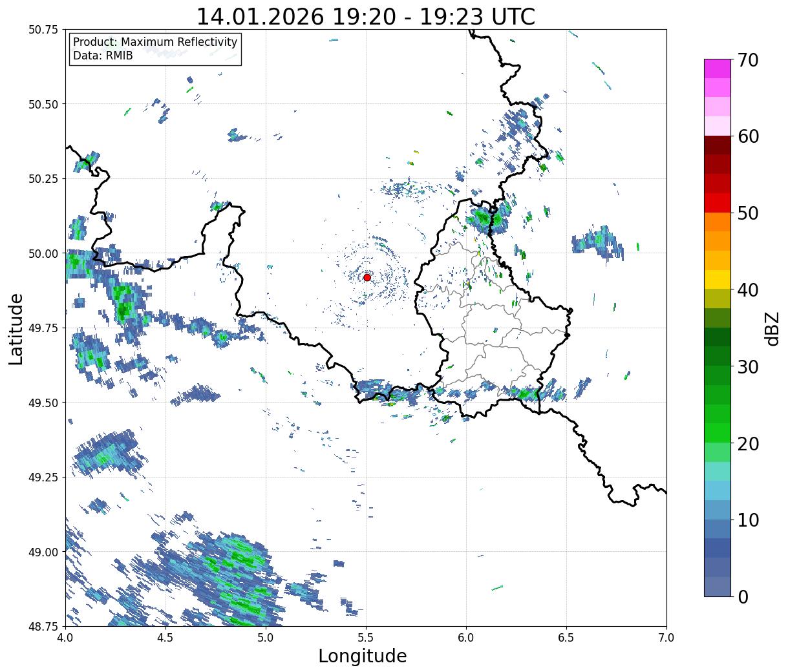Click the Latitude axis label
This screenshot has height=672, width=788.
click(x=16, y=328)
